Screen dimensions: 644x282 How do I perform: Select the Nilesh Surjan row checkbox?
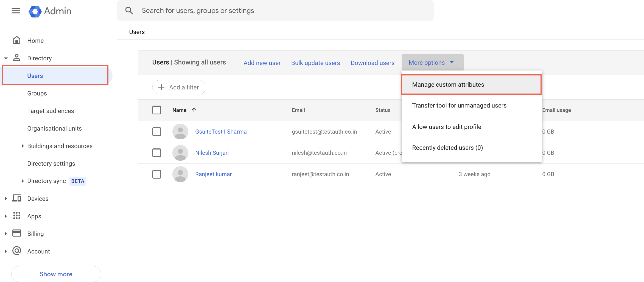pos(157,153)
